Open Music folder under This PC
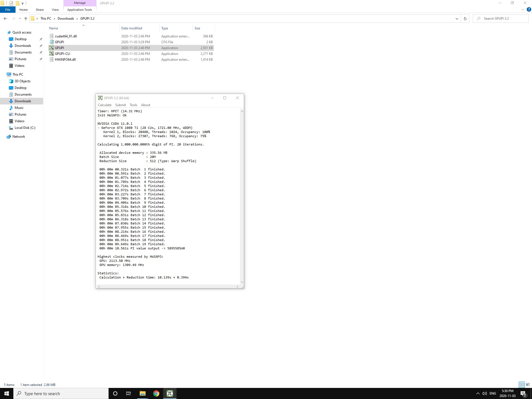The height and width of the screenshot is (399, 532). (x=19, y=108)
